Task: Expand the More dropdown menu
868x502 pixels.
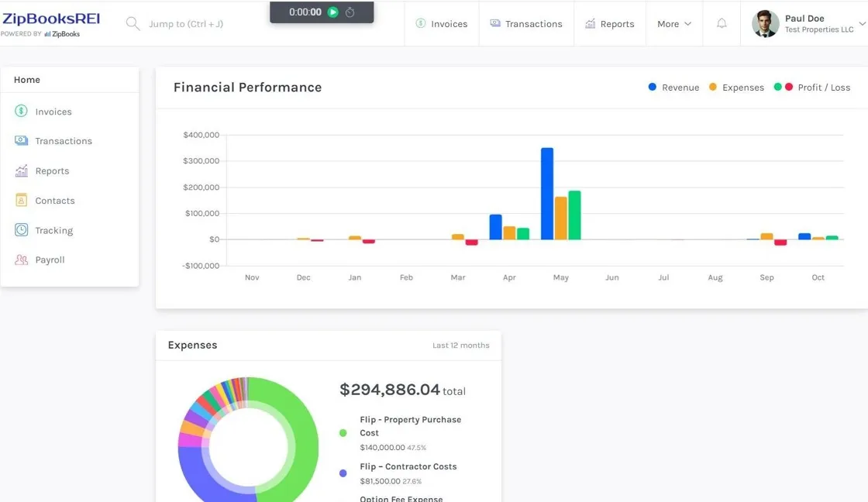Action: tap(673, 24)
